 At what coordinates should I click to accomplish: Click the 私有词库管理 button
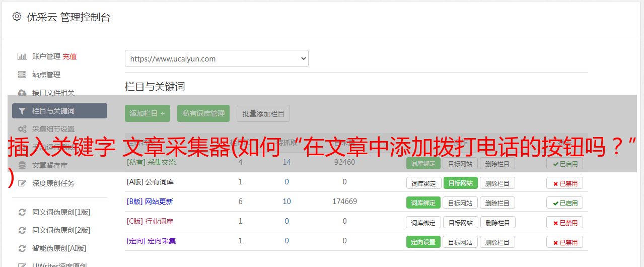(203, 113)
